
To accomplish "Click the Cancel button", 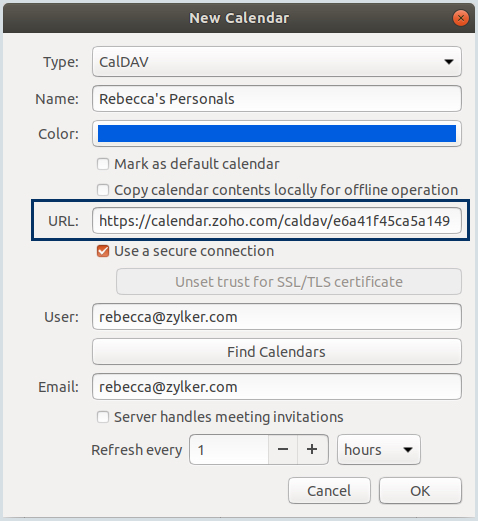I will pos(329,491).
